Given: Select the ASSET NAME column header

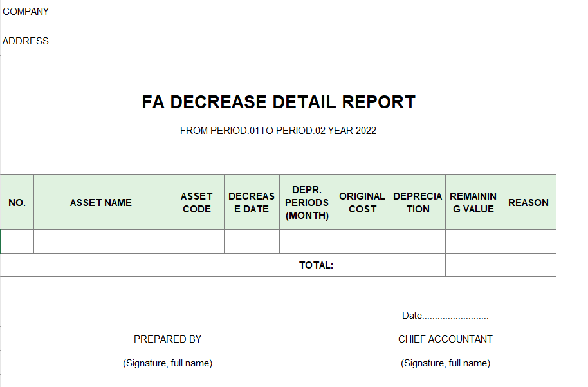Looking at the screenshot, I should point(101,202).
